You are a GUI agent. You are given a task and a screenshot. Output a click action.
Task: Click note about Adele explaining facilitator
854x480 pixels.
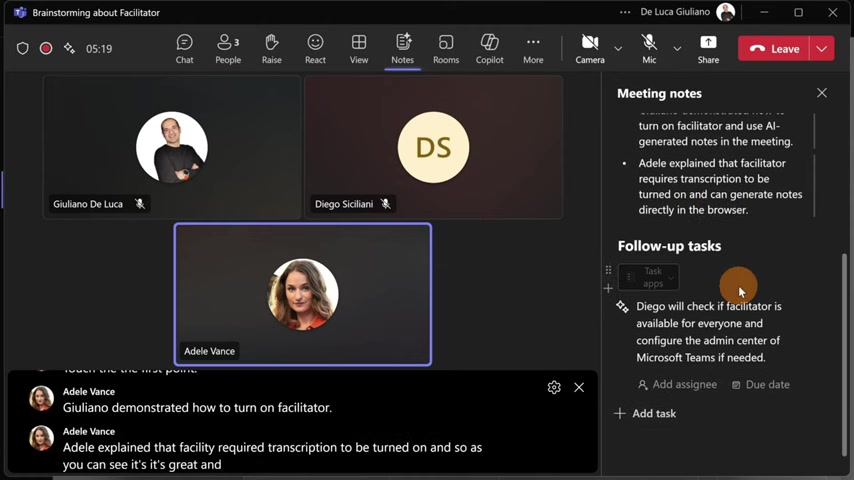[720, 186]
